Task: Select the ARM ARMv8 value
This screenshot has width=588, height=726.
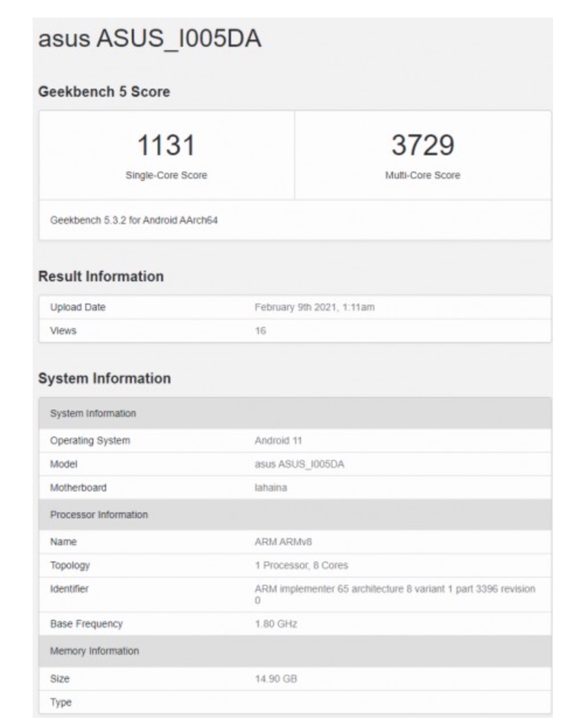Action: click(x=283, y=542)
